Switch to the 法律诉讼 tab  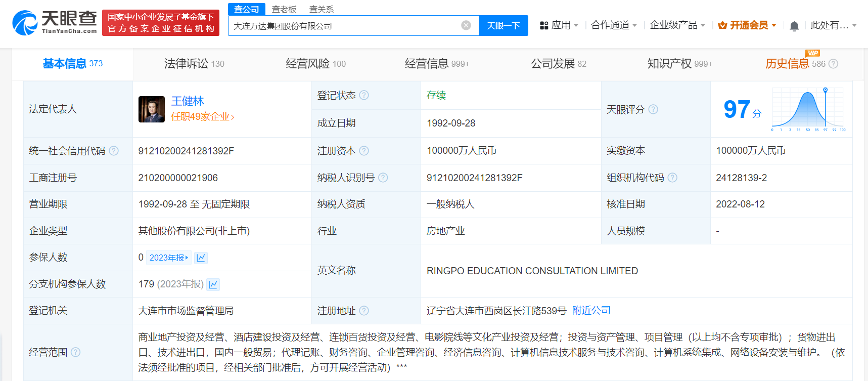[x=194, y=64]
